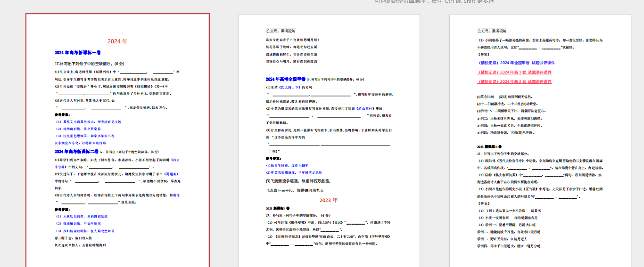The width and height of the screenshot is (644, 267).
Task: Click the line '飞流直下三千尺，疑是银河落九天'
Action: (295, 190)
